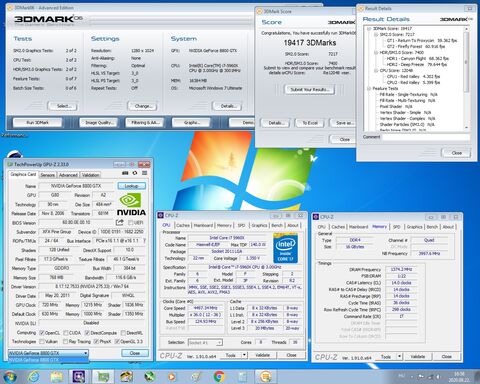Open the Socket #1 selection dropdown in CPU-Z

coord(205,342)
